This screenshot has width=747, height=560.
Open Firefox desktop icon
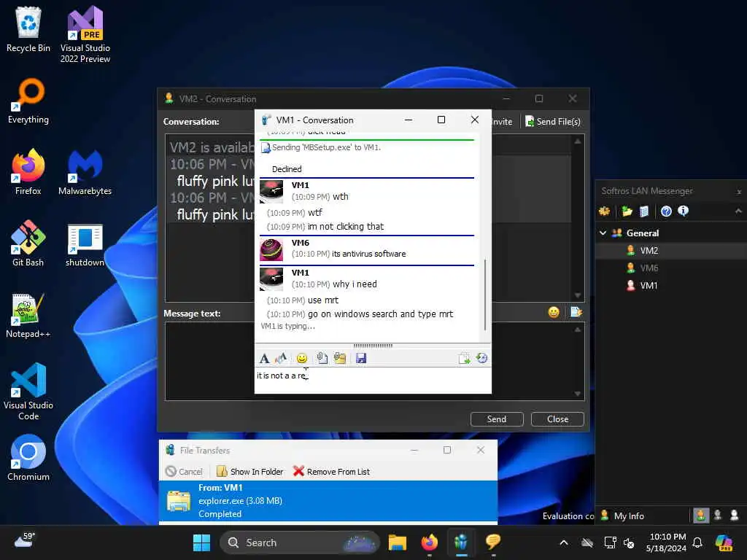(28, 172)
